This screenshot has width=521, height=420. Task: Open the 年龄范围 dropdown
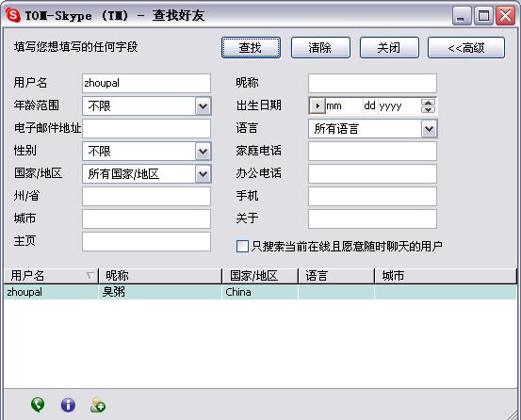(203, 106)
